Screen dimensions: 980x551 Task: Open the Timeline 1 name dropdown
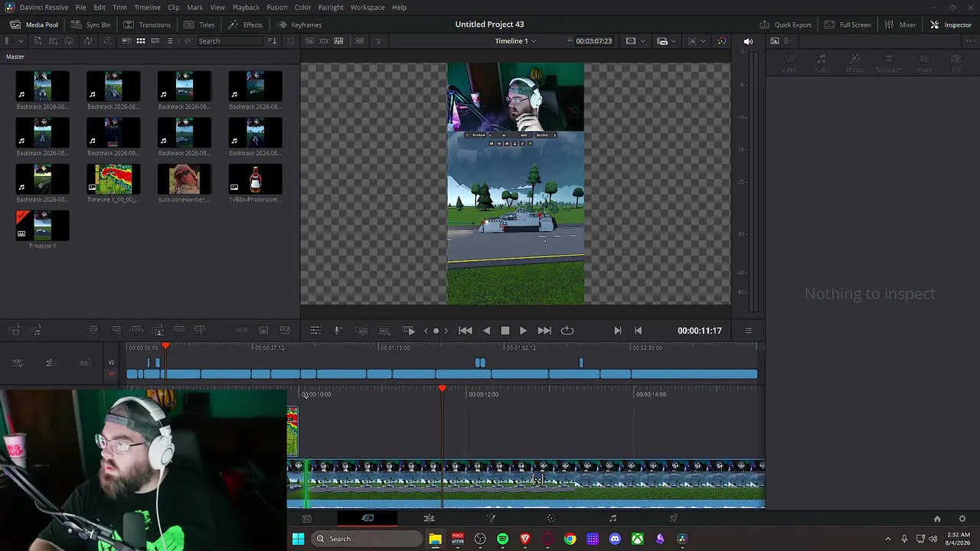coord(515,41)
